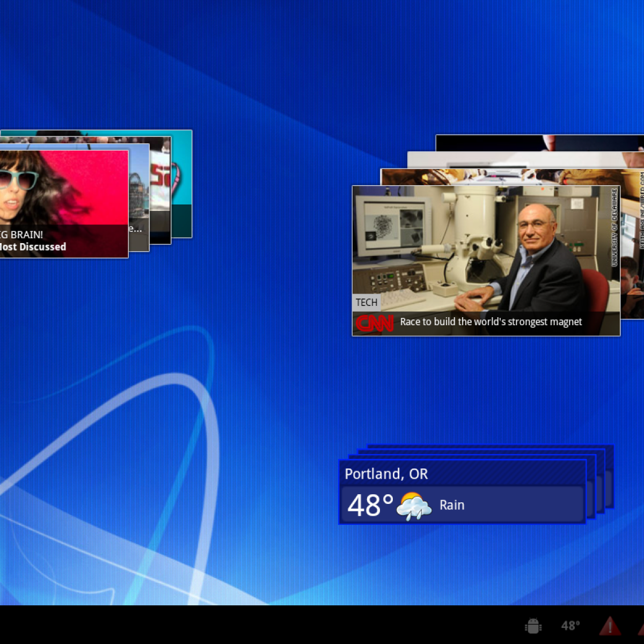Tap the large 48° temperature in weather widget
Viewport: 644px width, 644px height.
point(370,506)
